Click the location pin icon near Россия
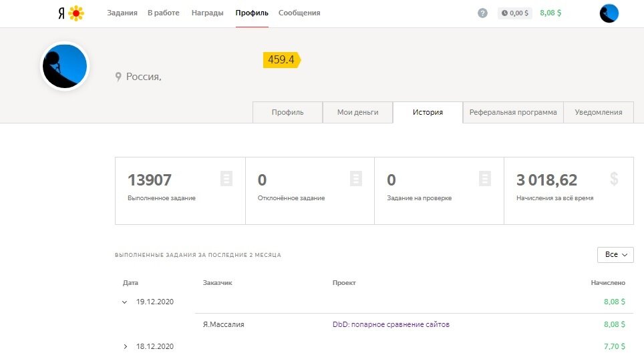The height and width of the screenshot is (355, 644). (x=118, y=77)
